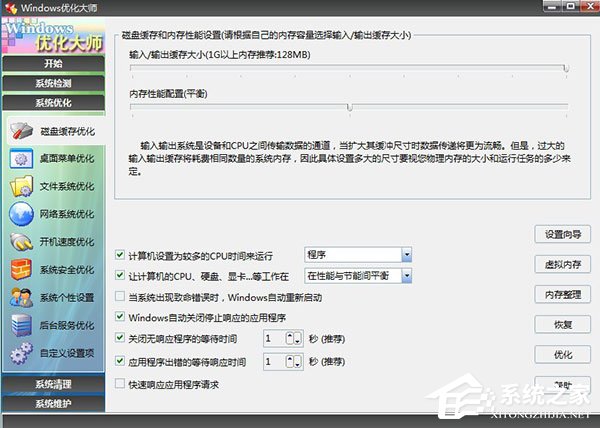The width and height of the screenshot is (600, 428).
Task: Click the 内存性能配置 slider handle
Action: (x=349, y=107)
